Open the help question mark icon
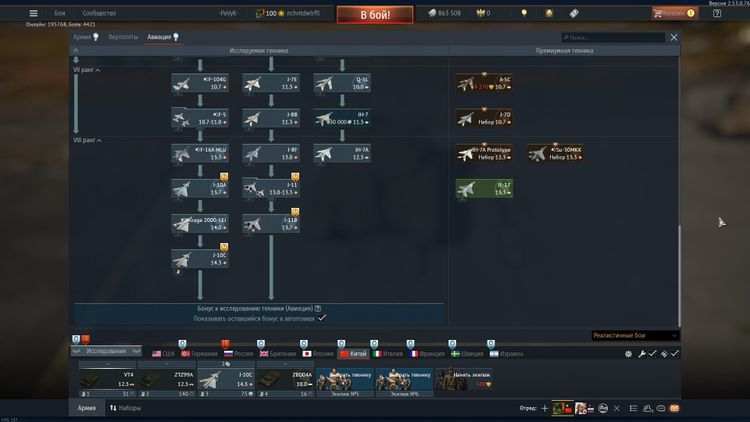This screenshot has height=422, width=750. coord(717,13)
